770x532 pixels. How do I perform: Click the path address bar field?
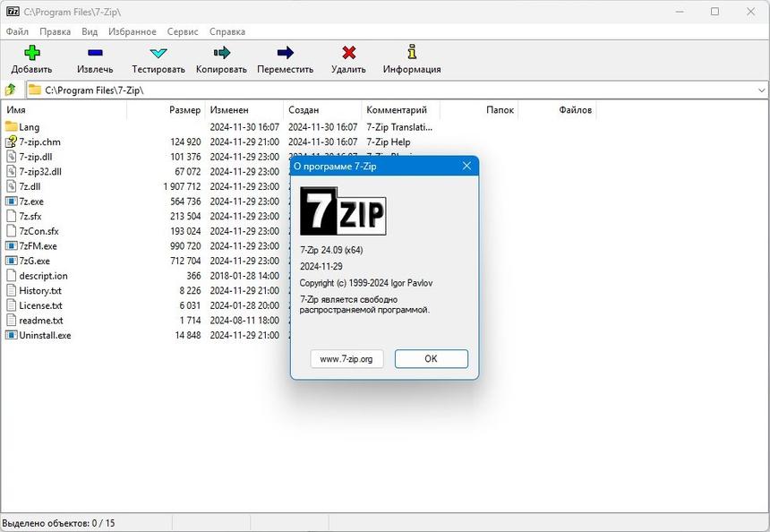pos(179,89)
